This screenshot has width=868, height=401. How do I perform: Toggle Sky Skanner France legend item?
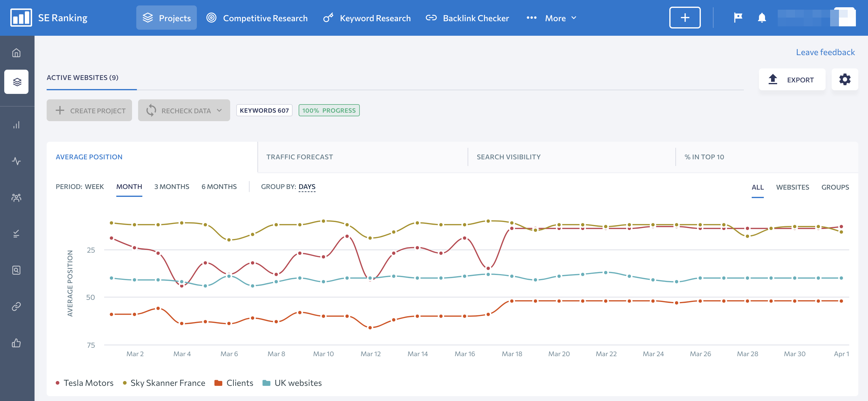(x=164, y=383)
